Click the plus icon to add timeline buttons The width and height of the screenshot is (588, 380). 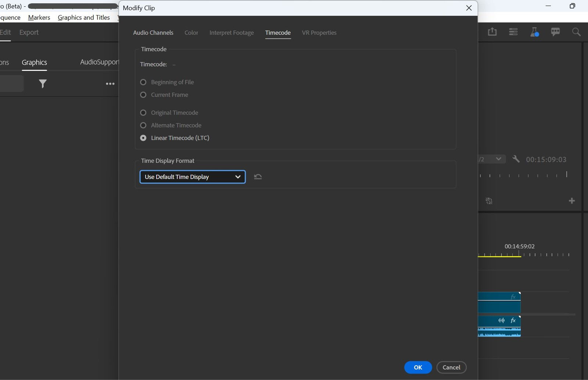pyautogui.click(x=571, y=201)
